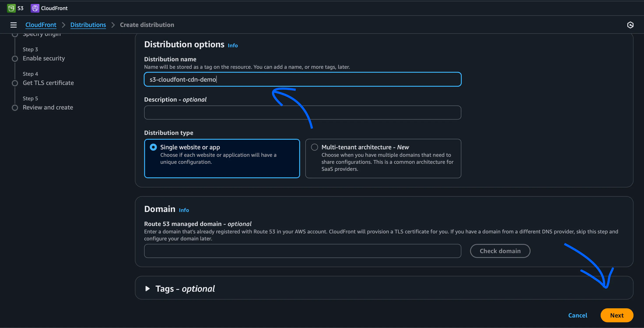Click Step 5 Review and create circle
The width and height of the screenshot is (644, 328).
tap(15, 108)
